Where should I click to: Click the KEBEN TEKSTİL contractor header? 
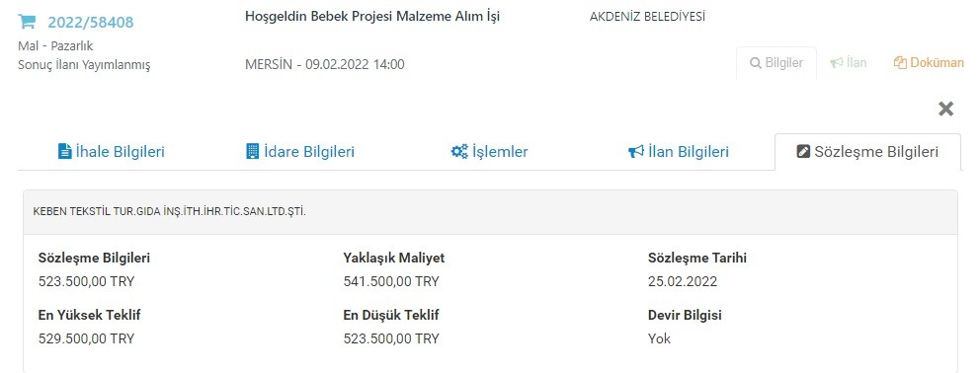click(x=169, y=212)
